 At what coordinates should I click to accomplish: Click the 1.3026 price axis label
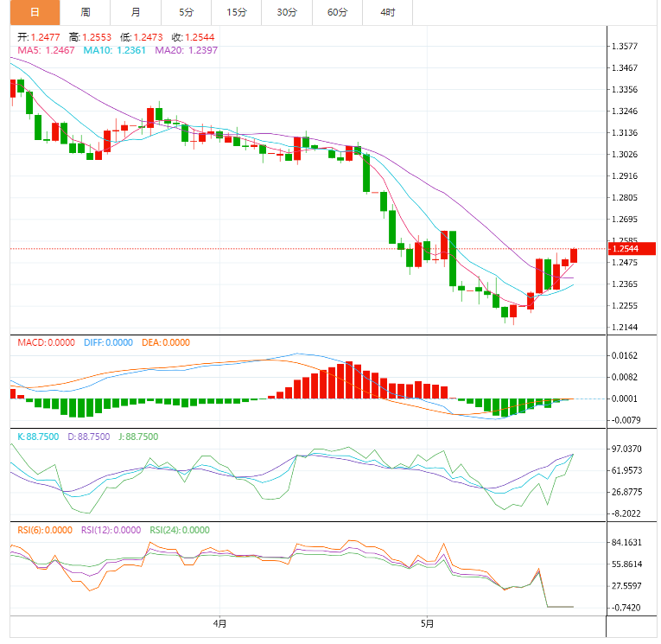click(x=625, y=155)
